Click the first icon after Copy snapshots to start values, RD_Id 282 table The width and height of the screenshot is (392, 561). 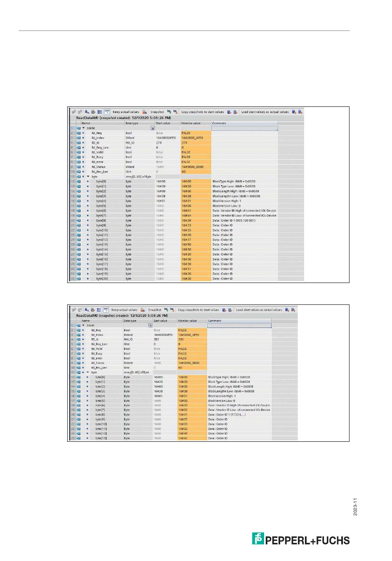pyautogui.click(x=224, y=310)
